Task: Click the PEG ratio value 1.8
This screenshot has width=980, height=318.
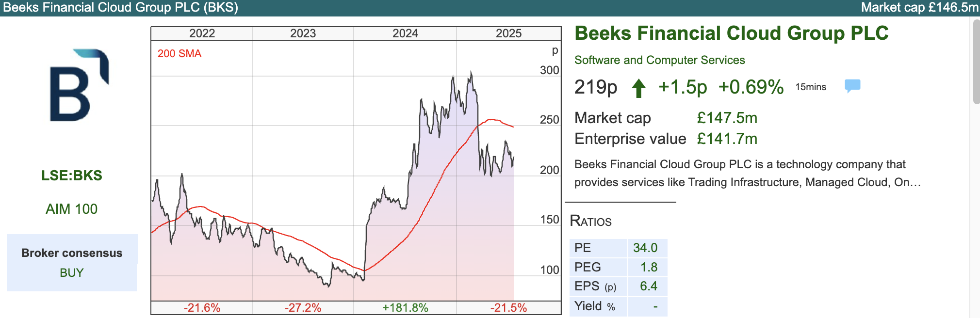Action: coord(649,267)
